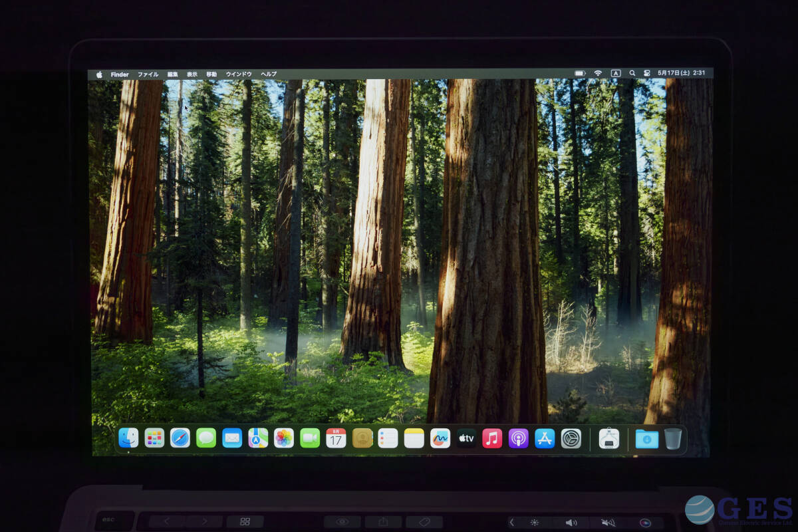
Task: Launch Safari from the Dock
Action: [x=180, y=438]
